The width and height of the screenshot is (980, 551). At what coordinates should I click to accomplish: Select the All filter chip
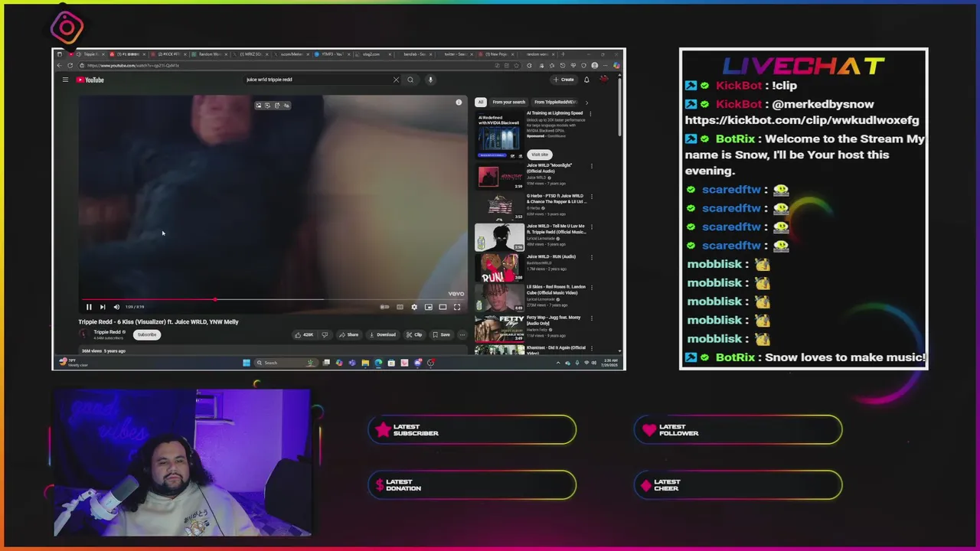coord(480,102)
